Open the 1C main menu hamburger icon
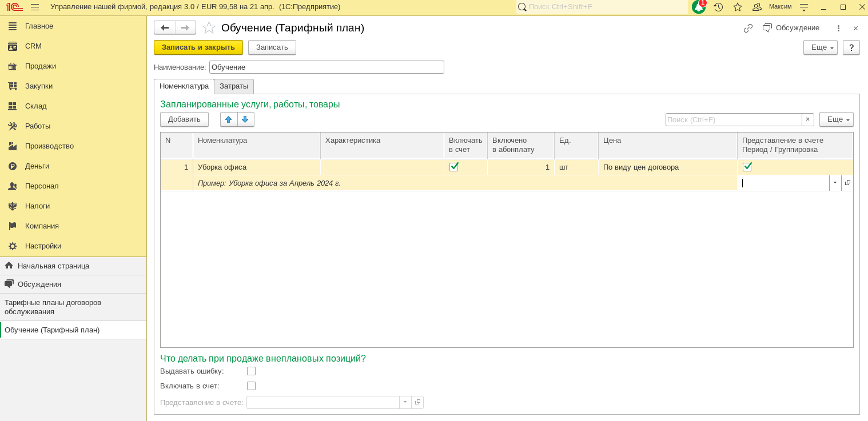This screenshot has height=421, width=868. pyautogui.click(x=35, y=7)
